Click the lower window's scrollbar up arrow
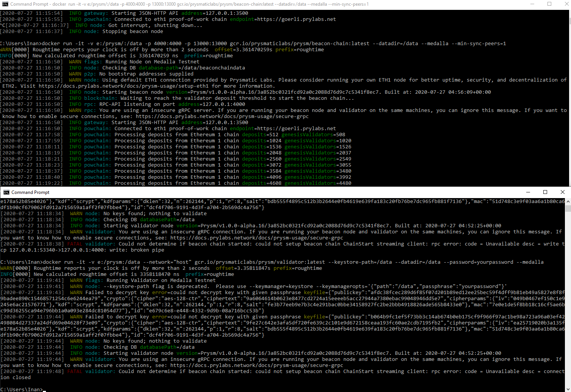 568,202
